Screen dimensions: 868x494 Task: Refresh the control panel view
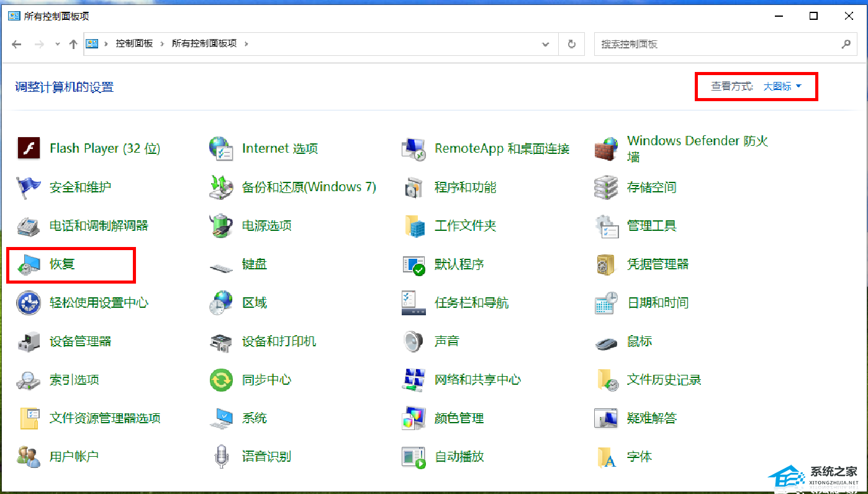click(x=571, y=44)
